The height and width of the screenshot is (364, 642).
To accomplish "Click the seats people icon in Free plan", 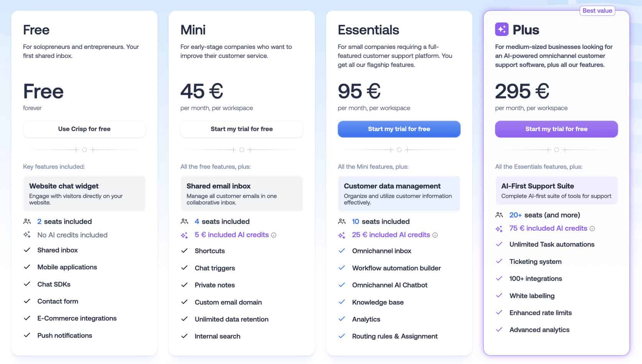I will point(27,221).
